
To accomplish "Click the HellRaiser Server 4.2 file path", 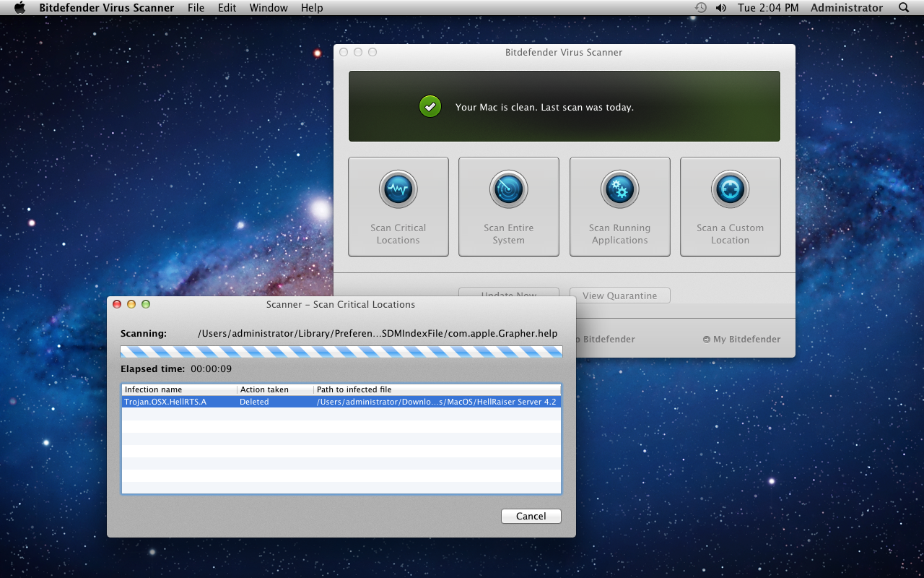I will click(x=436, y=402).
